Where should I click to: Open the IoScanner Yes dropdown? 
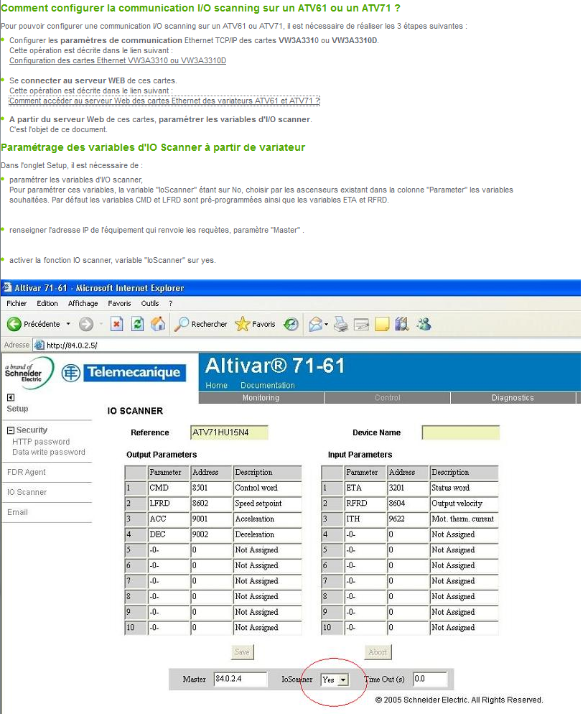pyautogui.click(x=335, y=680)
